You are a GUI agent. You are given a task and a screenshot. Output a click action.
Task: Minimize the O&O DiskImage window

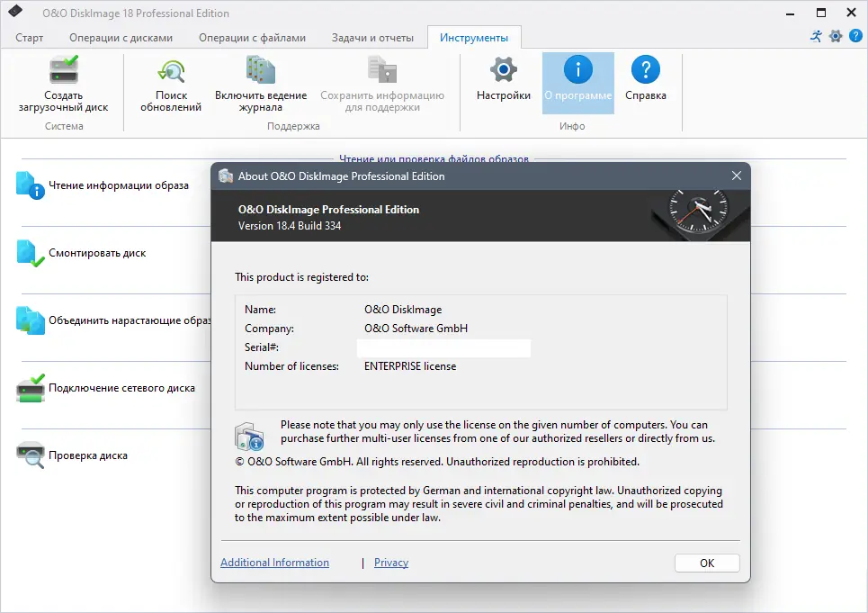point(791,13)
